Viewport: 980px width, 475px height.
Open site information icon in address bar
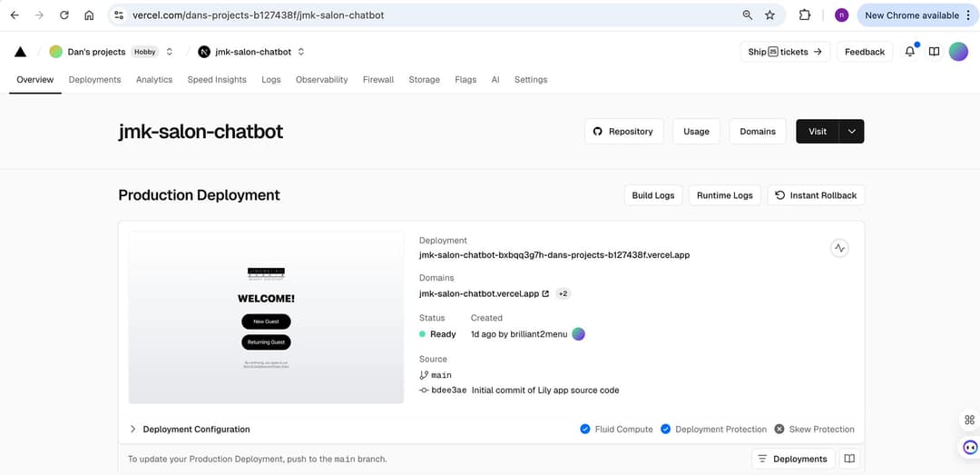(x=120, y=15)
